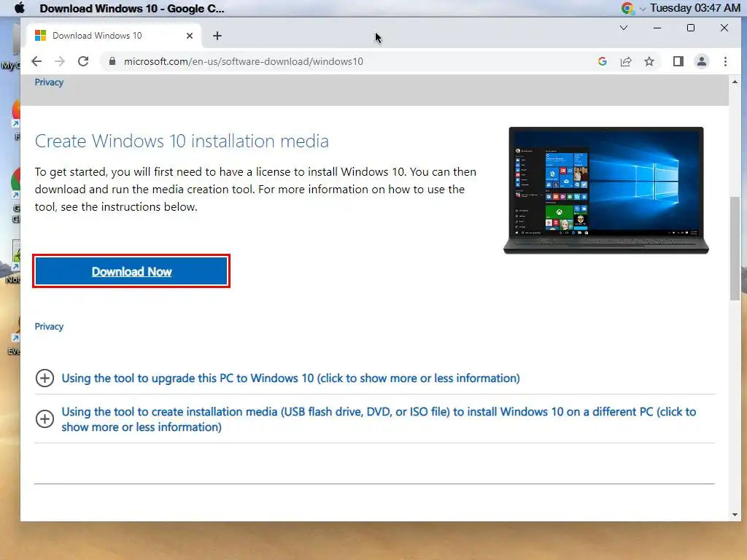Open the share page icon
Screen dimensions: 747x560
625,61
